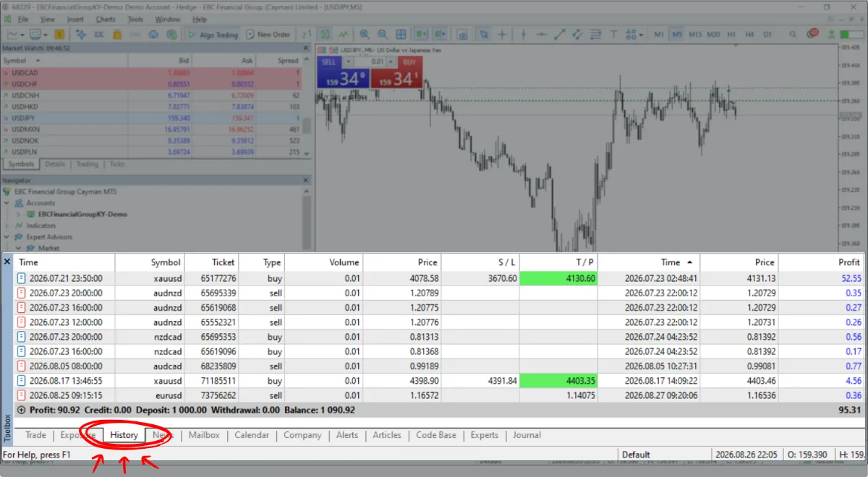
Task: Sort history by Profit column header
Action: coord(822,262)
